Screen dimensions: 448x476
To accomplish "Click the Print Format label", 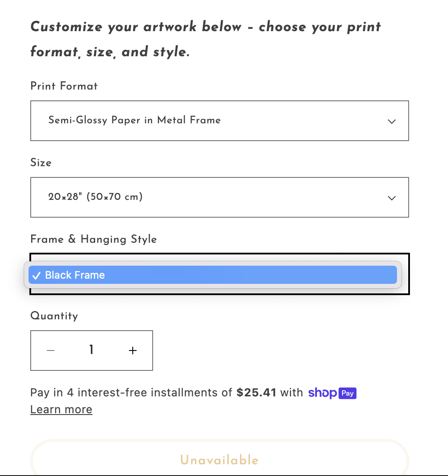I will 64,86.
